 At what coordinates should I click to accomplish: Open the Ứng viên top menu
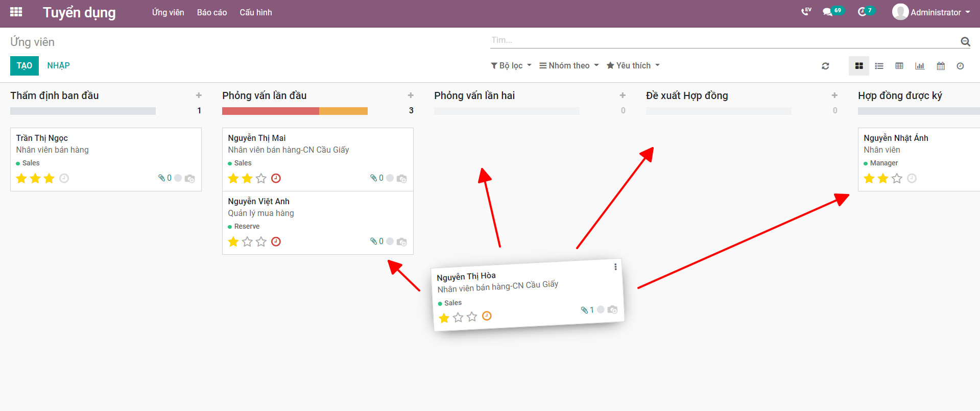[168, 12]
